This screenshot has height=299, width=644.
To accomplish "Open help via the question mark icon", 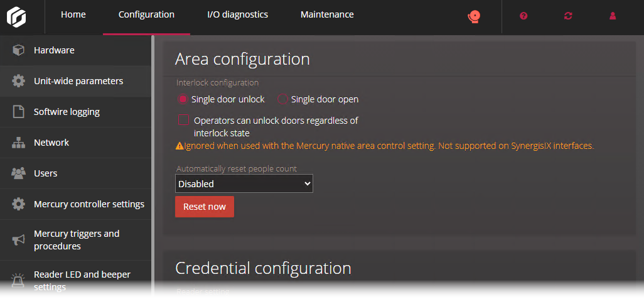I will click(x=523, y=16).
